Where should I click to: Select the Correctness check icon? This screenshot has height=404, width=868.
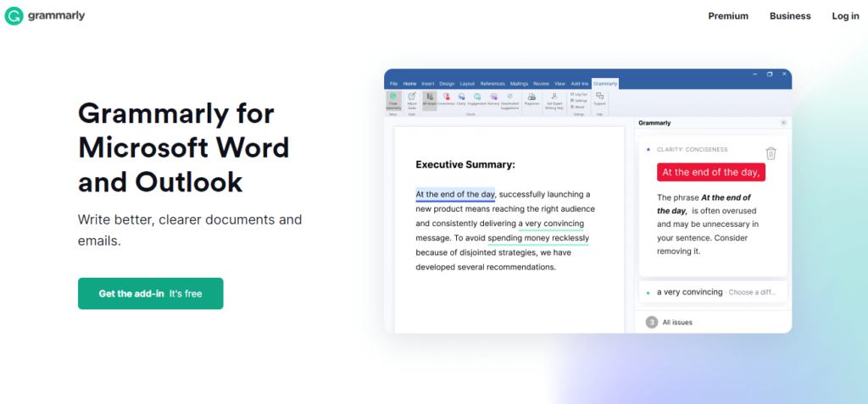pos(446,99)
